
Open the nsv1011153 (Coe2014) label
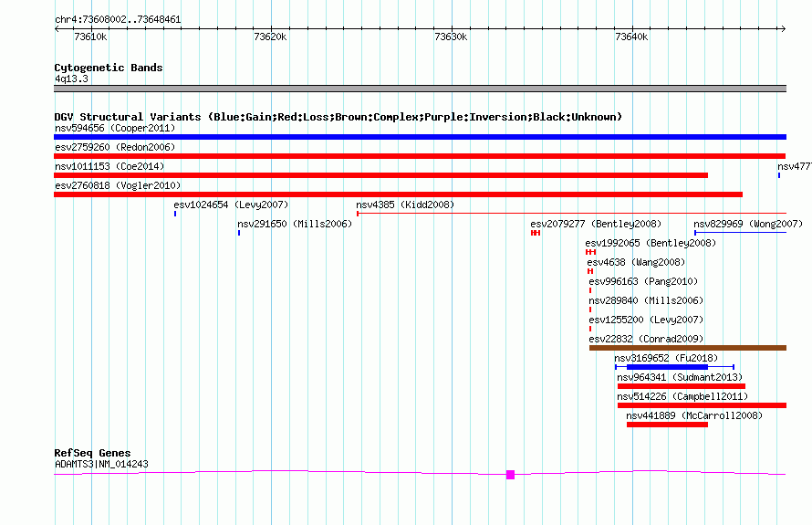109,166
